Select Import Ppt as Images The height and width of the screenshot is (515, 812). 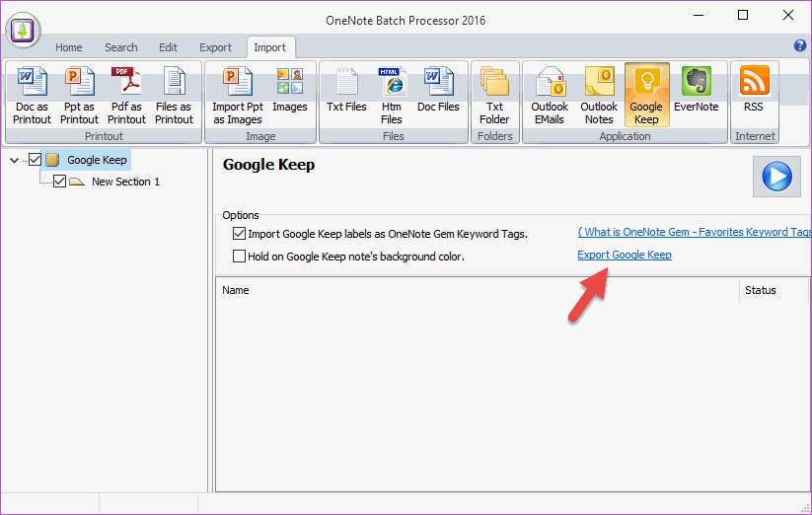click(238, 96)
